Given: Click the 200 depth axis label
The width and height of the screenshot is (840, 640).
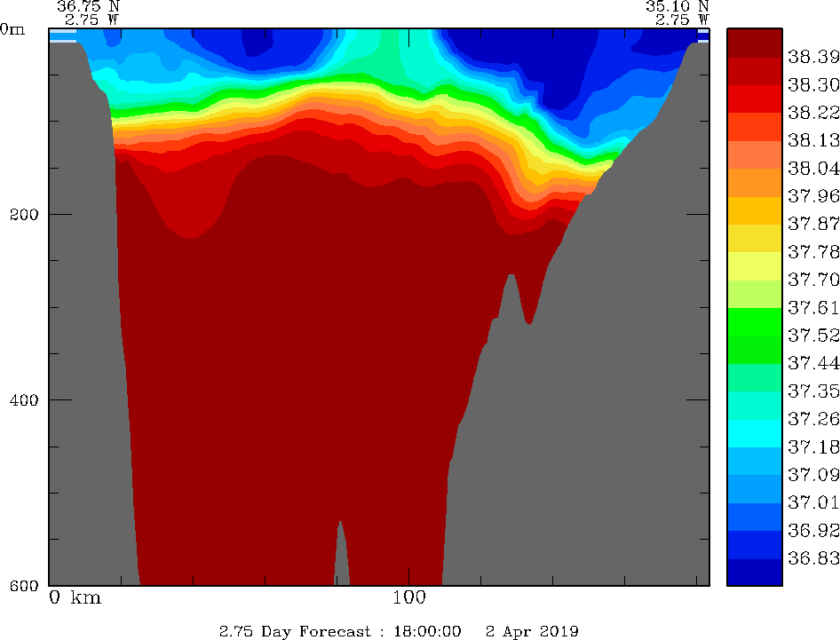Looking at the screenshot, I should pos(24,215).
